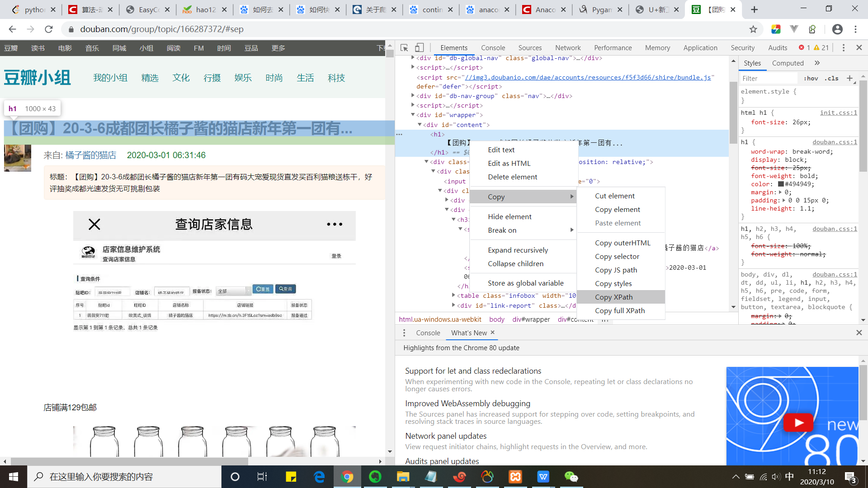Viewport: 868px width, 488px height.
Task: Reload the page with refresh icon
Action: pyautogui.click(x=49, y=29)
